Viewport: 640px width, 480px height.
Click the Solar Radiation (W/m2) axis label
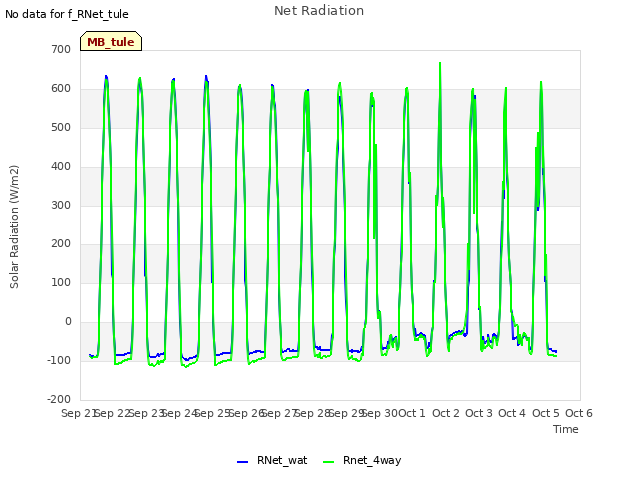click(14, 227)
